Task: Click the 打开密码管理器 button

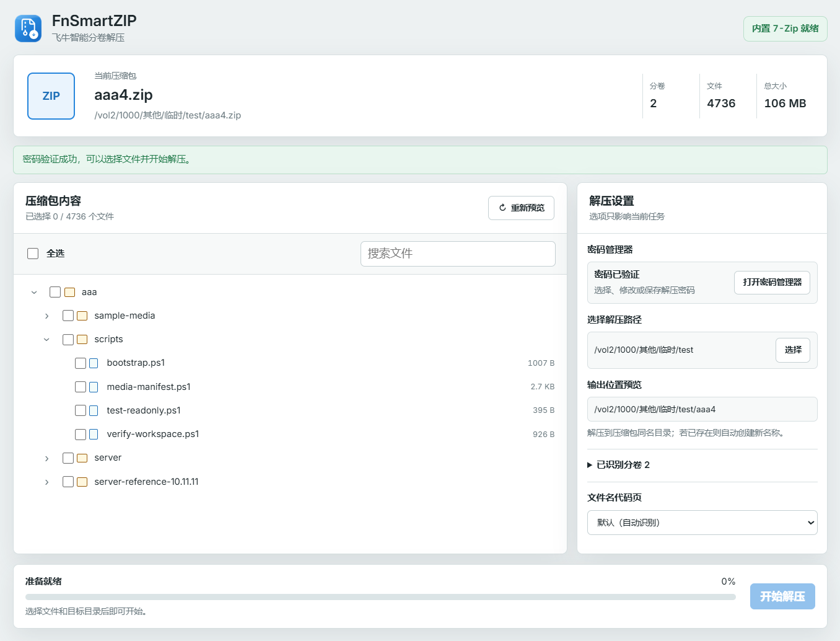Action: tap(772, 282)
